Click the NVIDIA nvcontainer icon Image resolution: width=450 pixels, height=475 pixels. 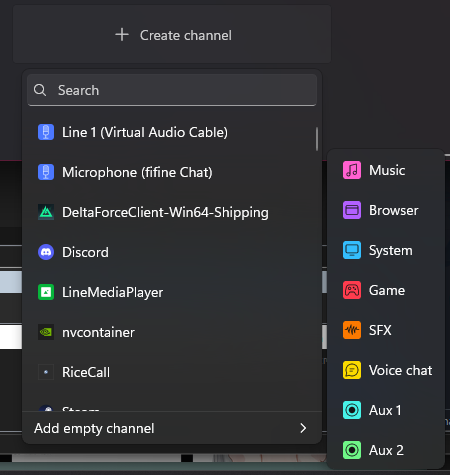(46, 332)
